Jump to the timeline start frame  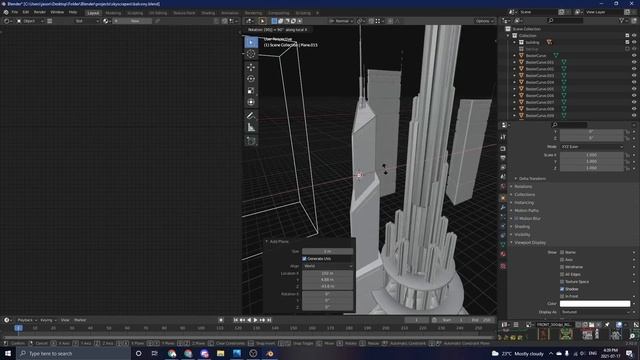(x=236, y=320)
